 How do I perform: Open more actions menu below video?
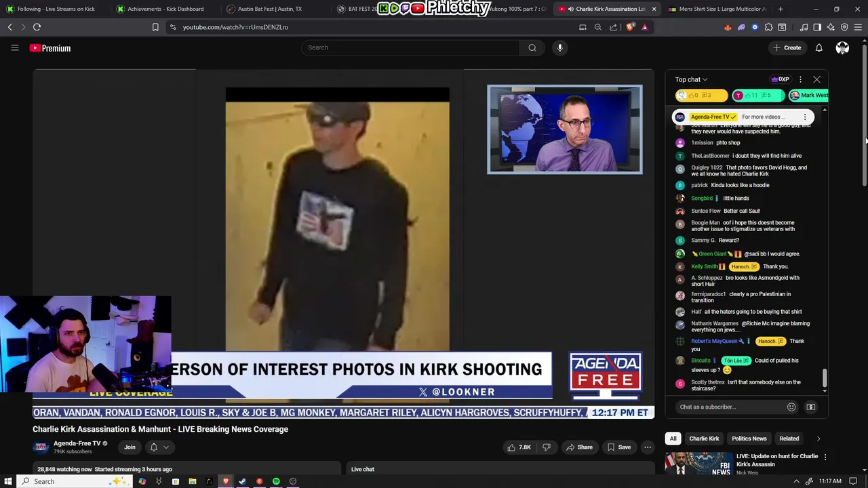[x=648, y=447]
